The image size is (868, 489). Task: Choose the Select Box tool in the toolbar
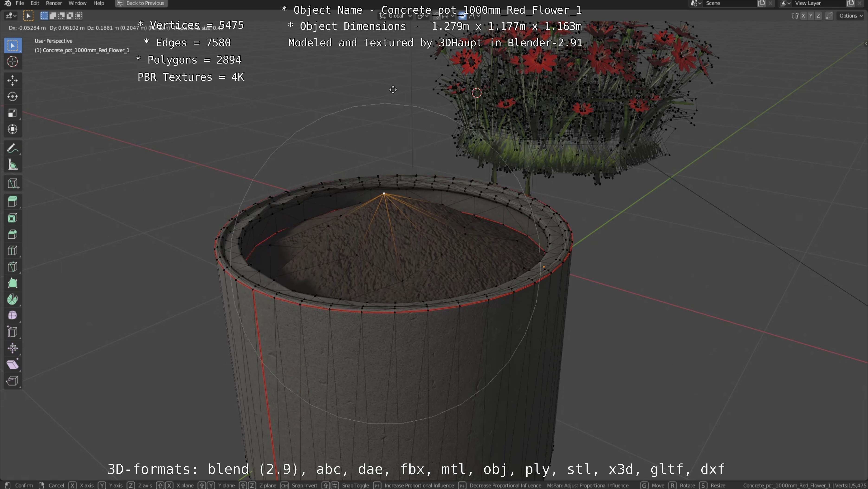tap(13, 45)
